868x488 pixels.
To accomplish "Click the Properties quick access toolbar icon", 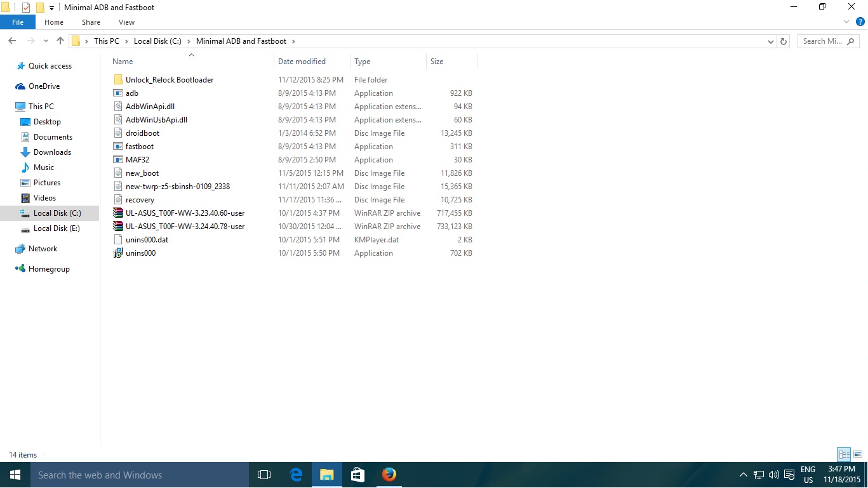I will point(26,8).
